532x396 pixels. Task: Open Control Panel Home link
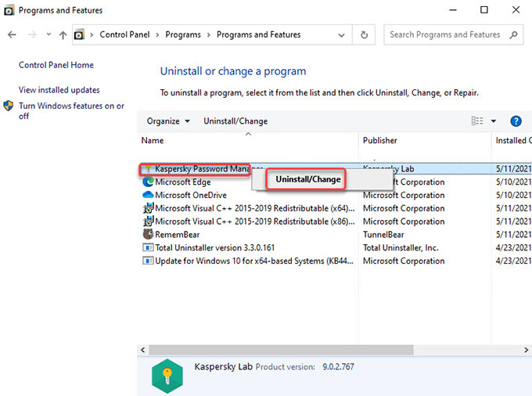point(56,65)
